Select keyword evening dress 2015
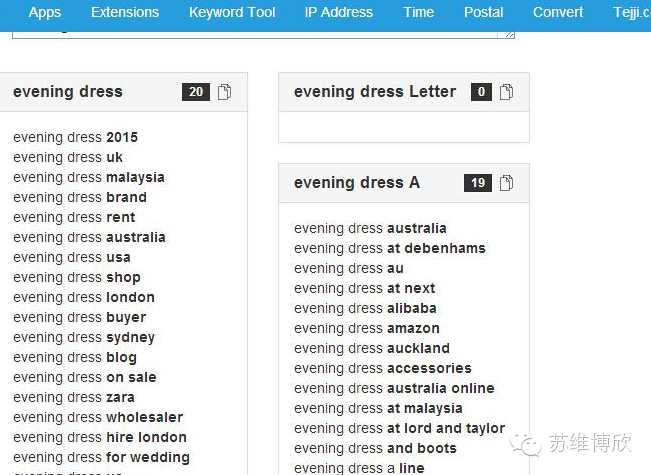This screenshot has width=651, height=475. click(76, 137)
